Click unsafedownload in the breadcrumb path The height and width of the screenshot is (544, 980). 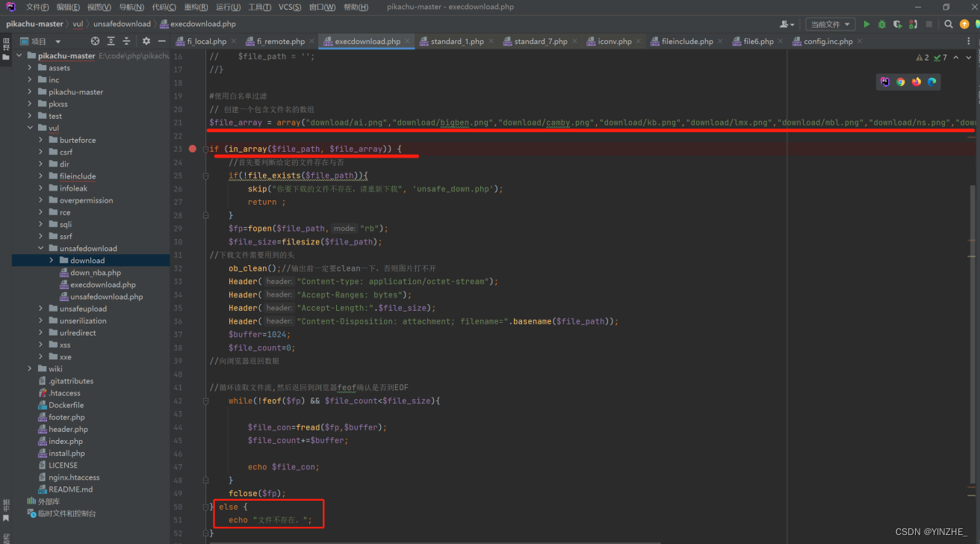click(x=122, y=24)
